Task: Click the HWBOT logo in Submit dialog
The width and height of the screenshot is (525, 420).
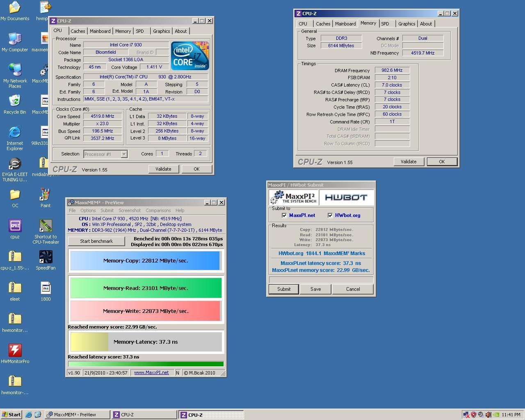Action: tap(346, 198)
